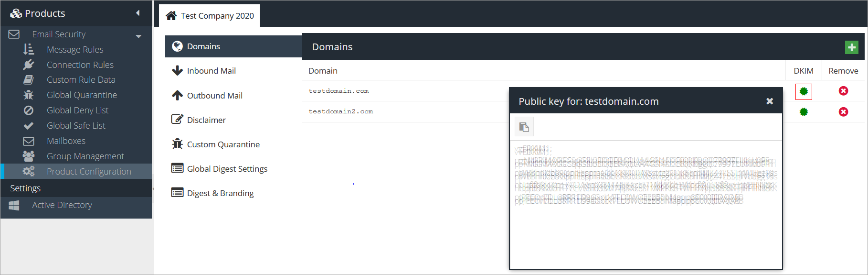This screenshot has height=275, width=868.
Task: Open Inbound Mail settings
Action: pos(211,71)
